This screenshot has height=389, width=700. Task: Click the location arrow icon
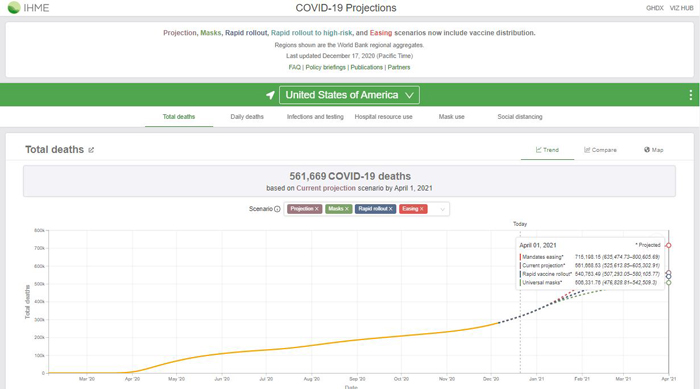click(270, 95)
